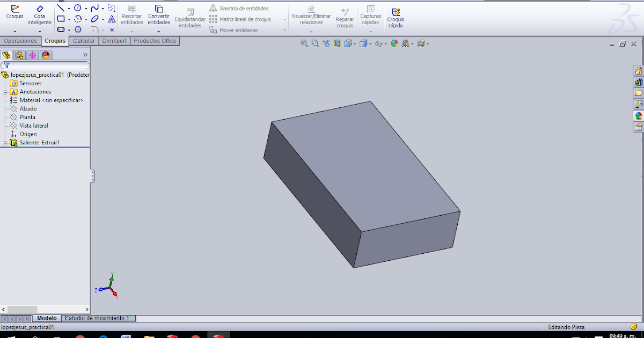Toggle the shaded display style cube
The image size is (644, 338).
point(362,43)
